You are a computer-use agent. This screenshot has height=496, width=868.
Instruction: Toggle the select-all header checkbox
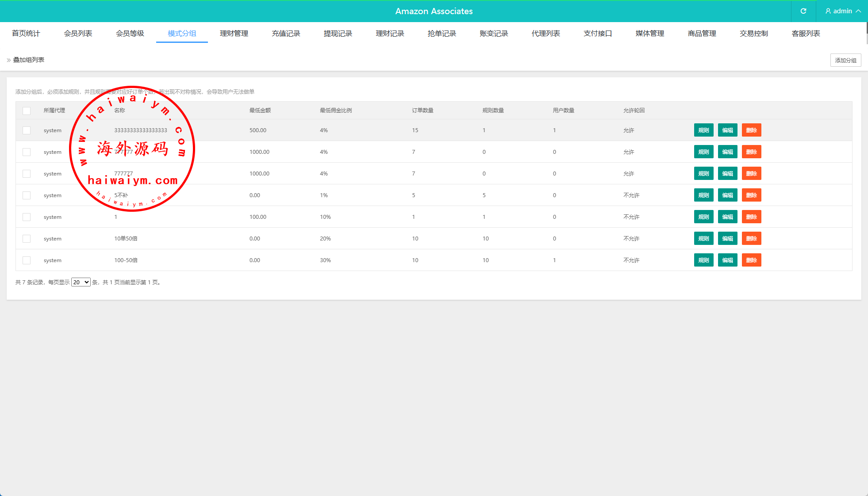27,111
